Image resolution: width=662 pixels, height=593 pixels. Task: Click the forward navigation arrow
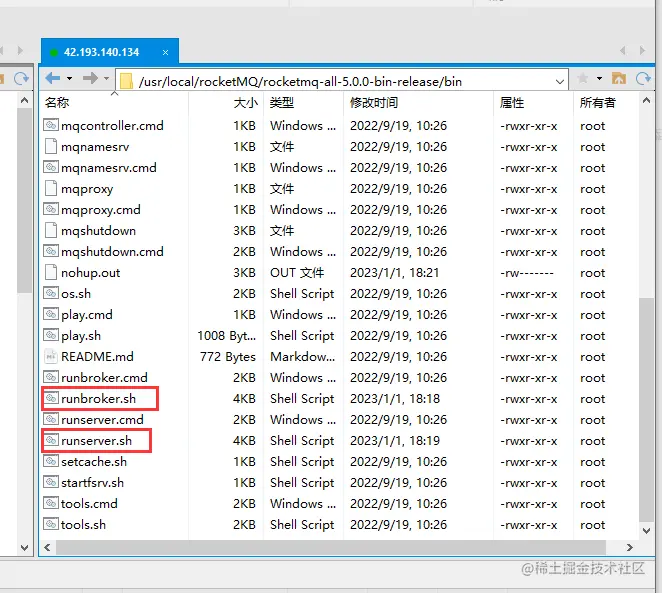pos(90,78)
